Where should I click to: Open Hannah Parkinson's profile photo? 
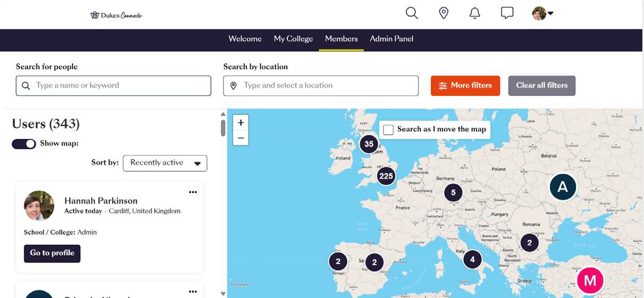click(39, 206)
